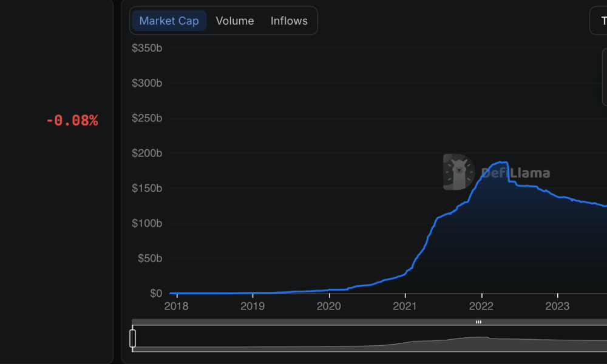Viewport: 607px width, 364px height.
Task: Click the $200b axis label
Action: [147, 153]
